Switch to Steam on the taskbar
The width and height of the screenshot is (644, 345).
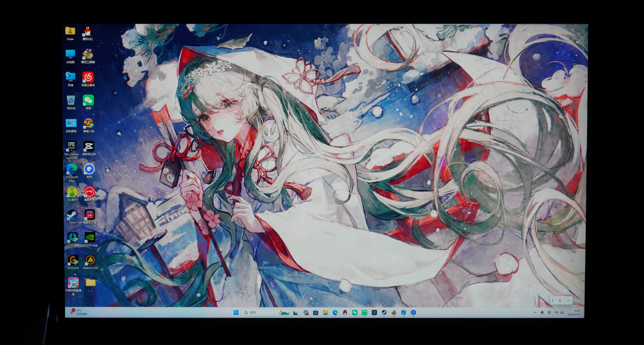pos(384,312)
